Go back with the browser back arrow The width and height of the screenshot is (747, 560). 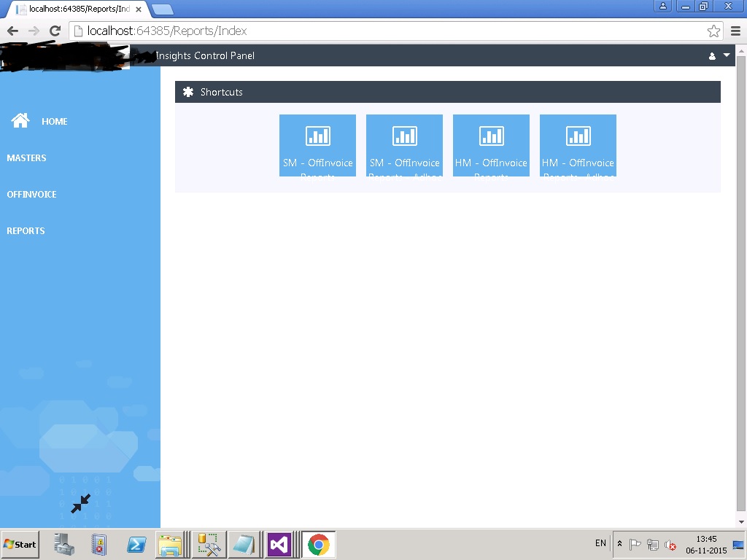coord(13,31)
